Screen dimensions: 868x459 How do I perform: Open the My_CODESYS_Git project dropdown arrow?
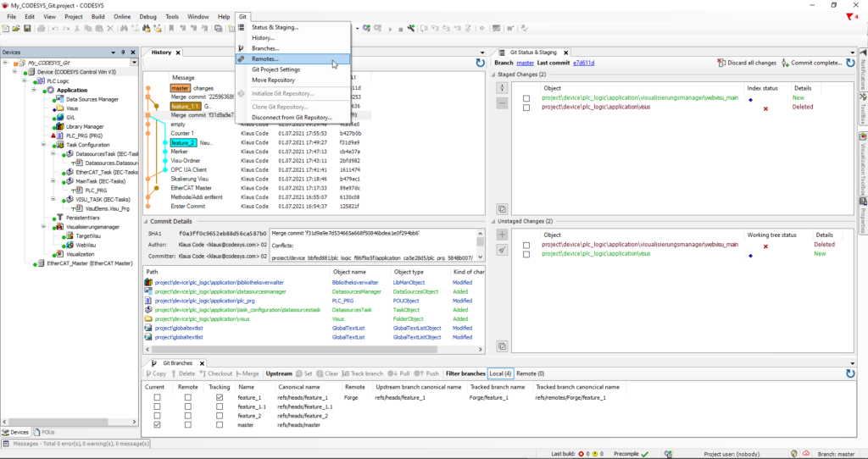[x=133, y=63]
